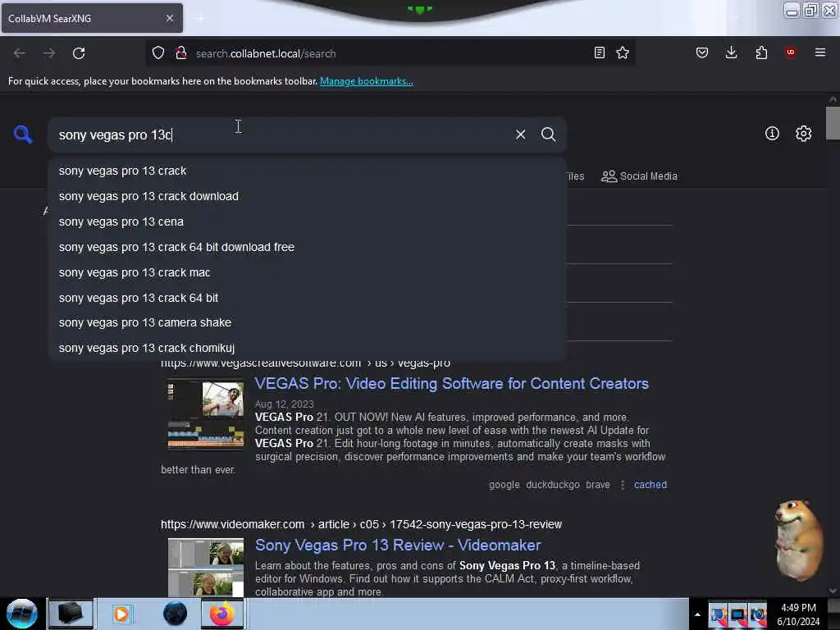Image resolution: width=840 pixels, height=630 pixels.
Task: Click the 'brave' engine label
Action: (598, 485)
